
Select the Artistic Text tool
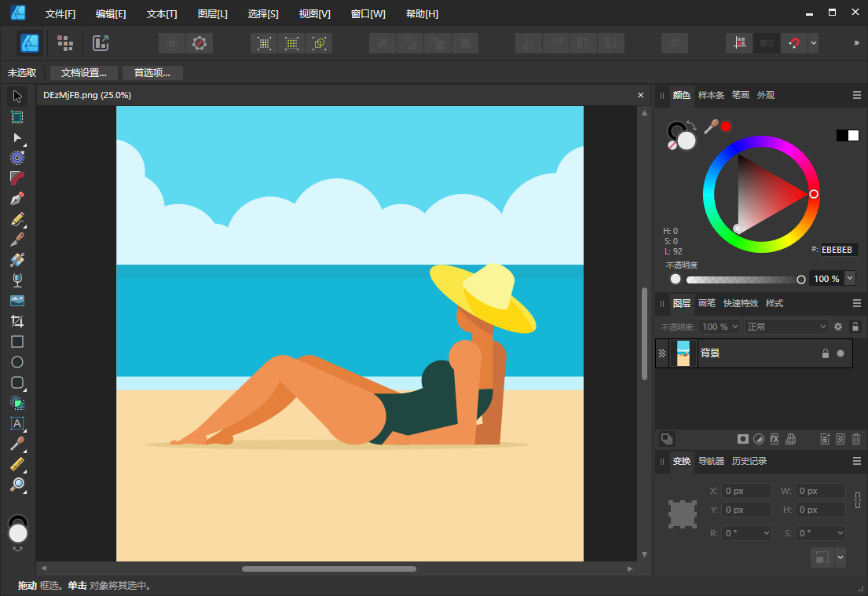coord(17,423)
